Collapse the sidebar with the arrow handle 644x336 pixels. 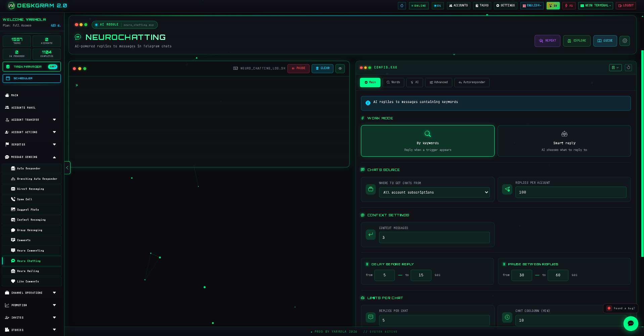tap(67, 168)
